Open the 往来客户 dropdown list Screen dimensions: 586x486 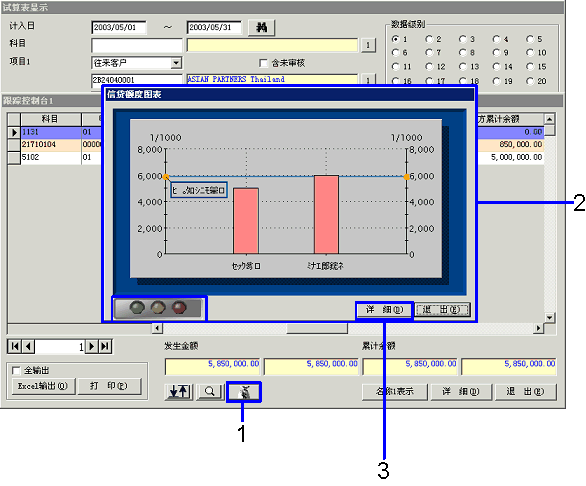[x=176, y=63]
